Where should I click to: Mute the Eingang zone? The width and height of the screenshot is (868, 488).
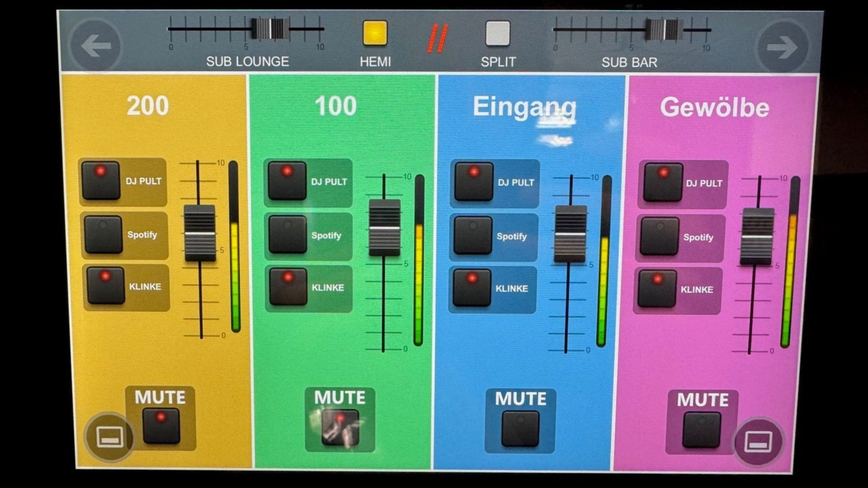pos(520,428)
